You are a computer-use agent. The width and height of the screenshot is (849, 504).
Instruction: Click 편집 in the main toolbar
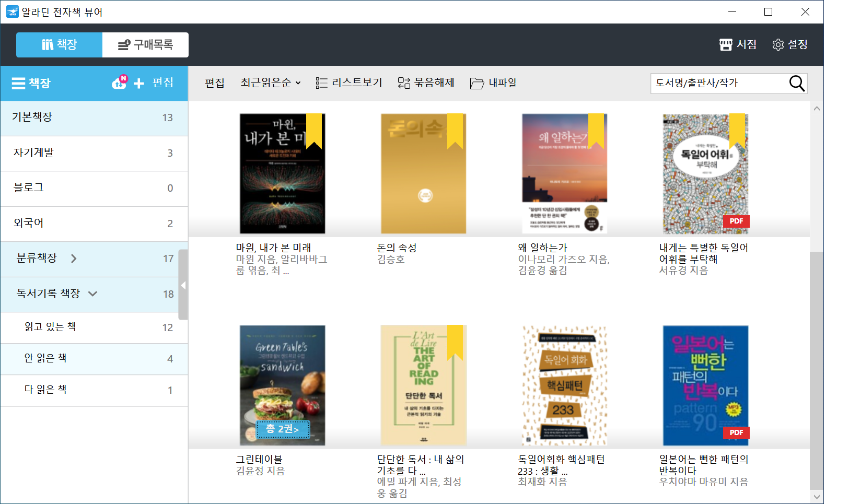pyautogui.click(x=214, y=83)
